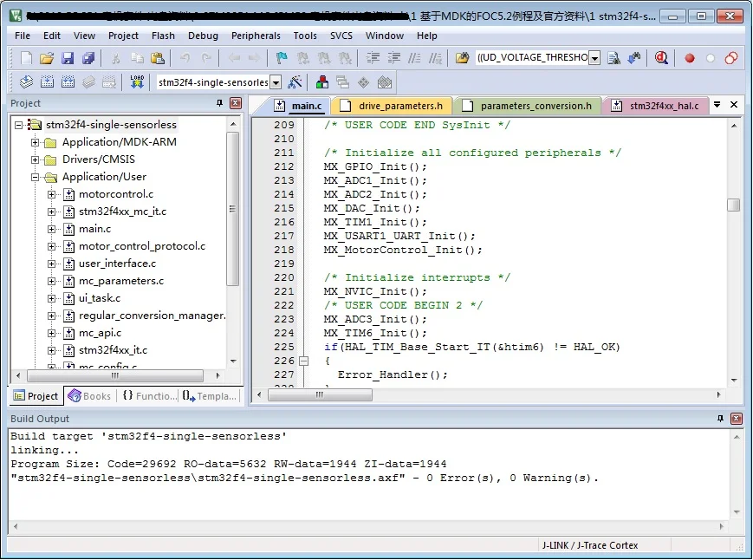Collapse the code fold marker at line 226
Viewport: 753px width, 560px height.
303,361
